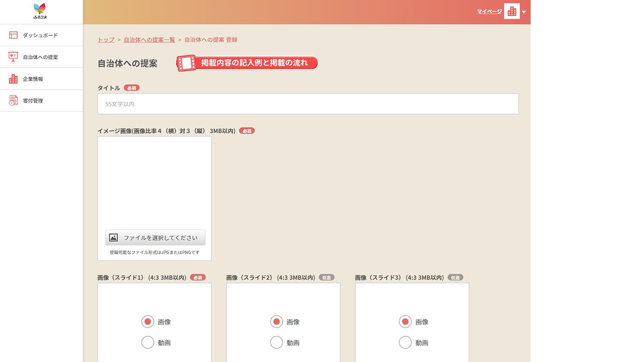
Task: Select 動画 radio for スライド2
Action: [276, 343]
